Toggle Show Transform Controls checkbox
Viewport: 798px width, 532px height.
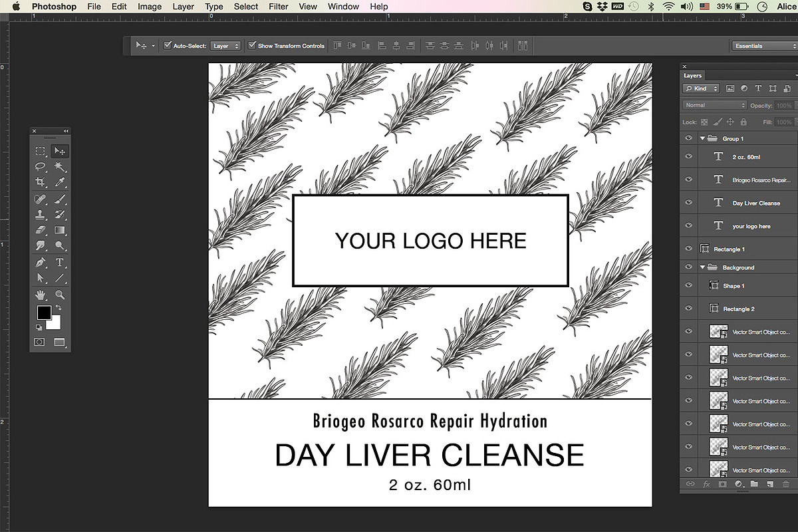tap(252, 46)
